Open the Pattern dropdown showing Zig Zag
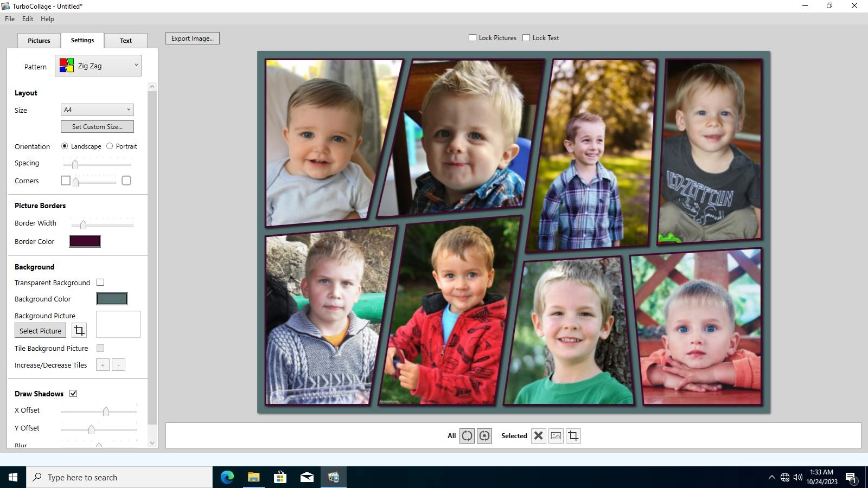 [98, 66]
